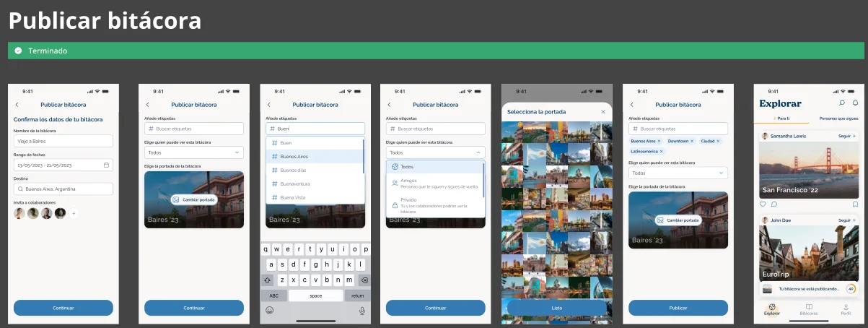
Task: Click the publishing progress ring showing 49
Action: pos(851,289)
